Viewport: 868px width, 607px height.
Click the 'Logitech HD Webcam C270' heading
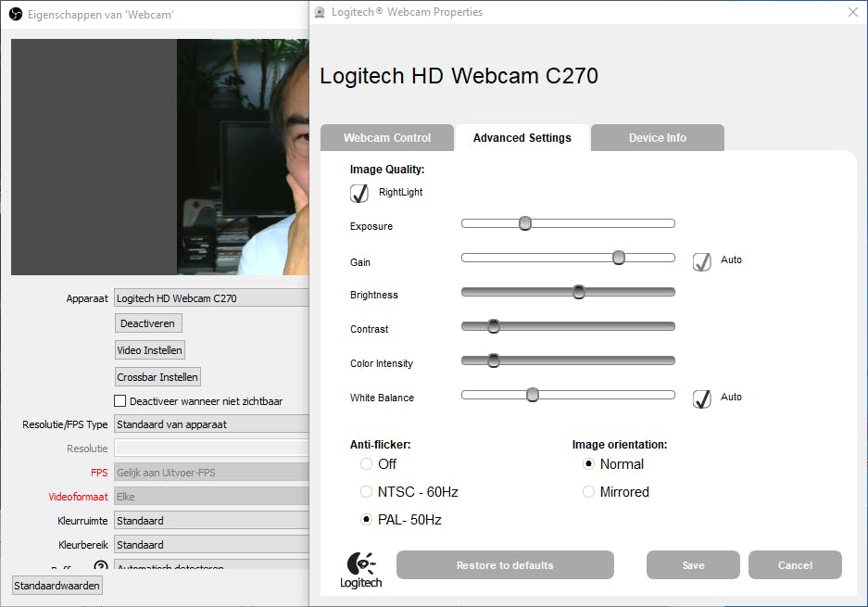pos(459,76)
